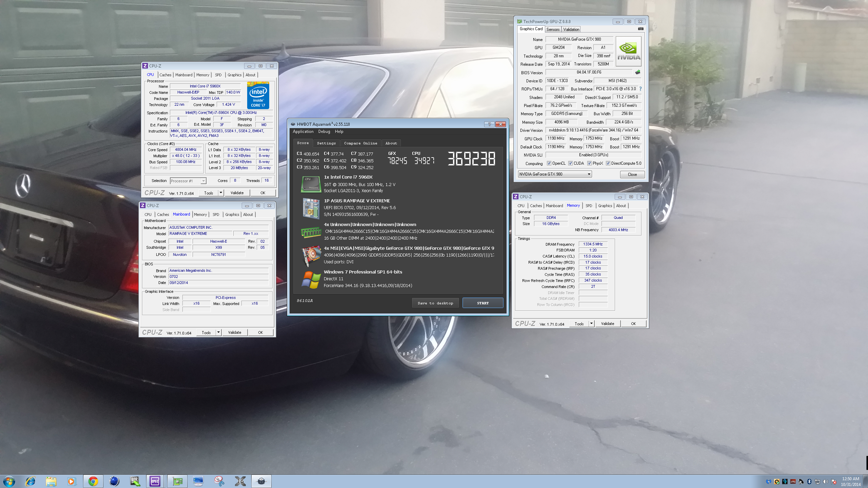The height and width of the screenshot is (488, 868).
Task: Click the Close button in GPU-Z
Action: click(x=632, y=174)
